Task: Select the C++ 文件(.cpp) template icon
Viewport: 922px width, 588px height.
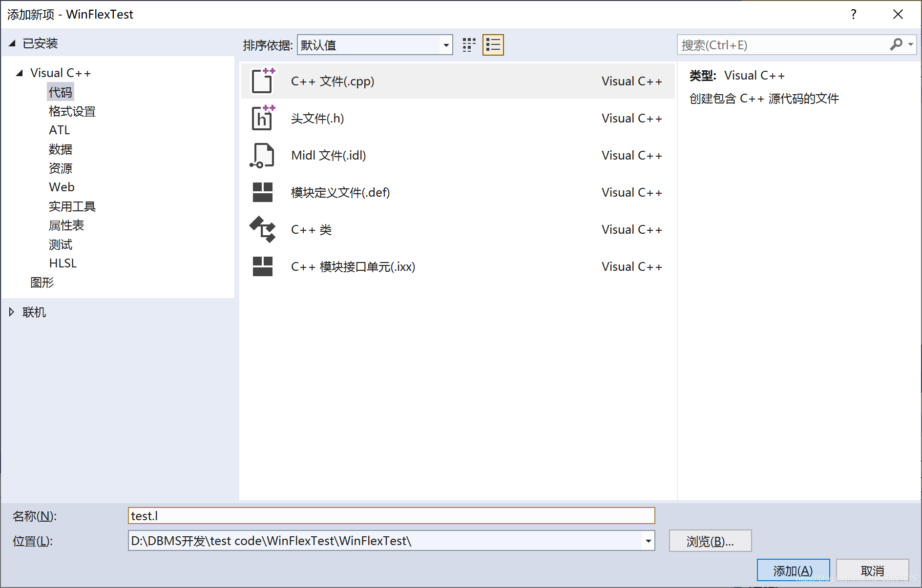Action: pos(263,81)
